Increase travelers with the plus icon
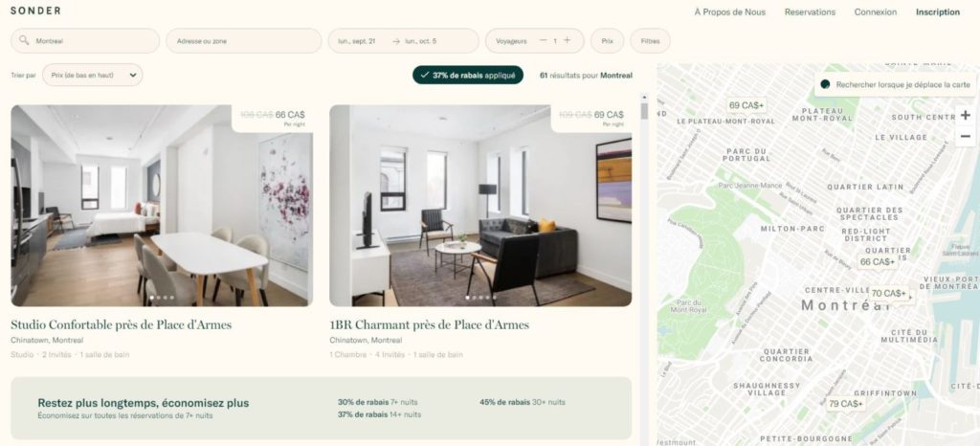Viewport: 980px width, 446px height. [x=567, y=40]
